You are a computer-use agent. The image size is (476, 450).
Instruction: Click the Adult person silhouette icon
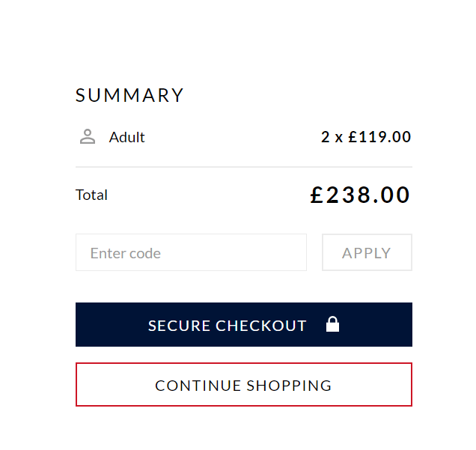click(x=88, y=136)
